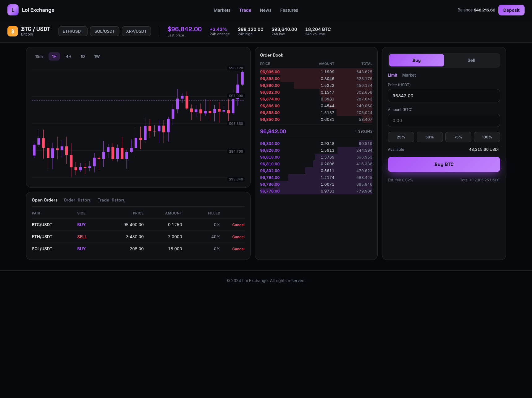
Task: Set amount to 50% of balance
Action: pos(430,137)
